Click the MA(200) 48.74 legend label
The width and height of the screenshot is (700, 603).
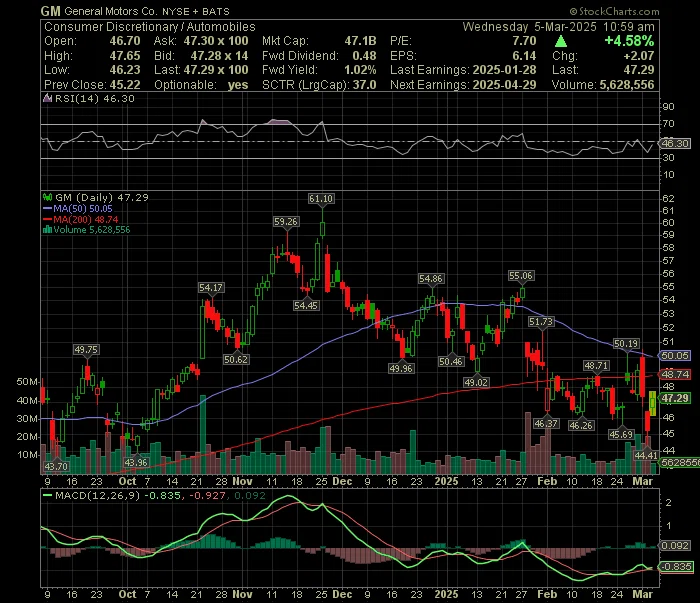pyautogui.click(x=86, y=219)
